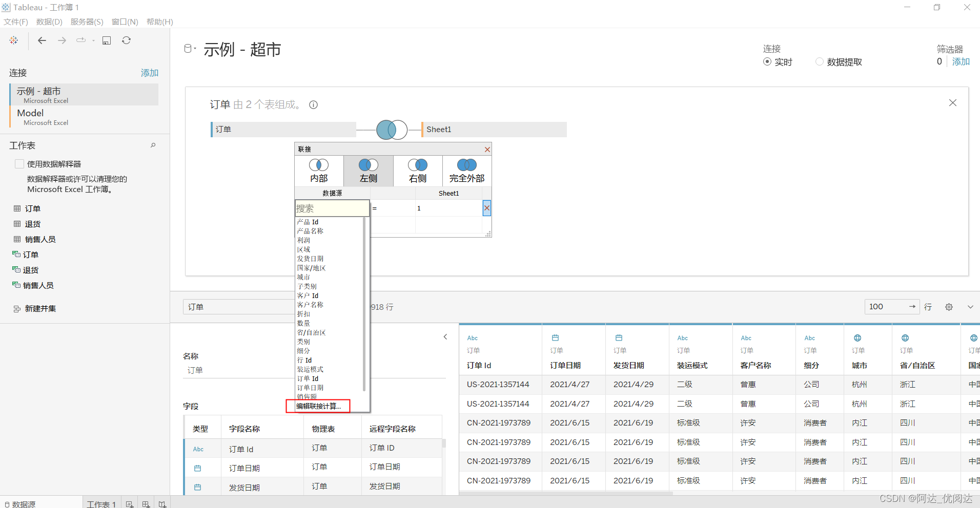
Task: Click the Abc type icon of 客户名称 column
Action: 746,338
